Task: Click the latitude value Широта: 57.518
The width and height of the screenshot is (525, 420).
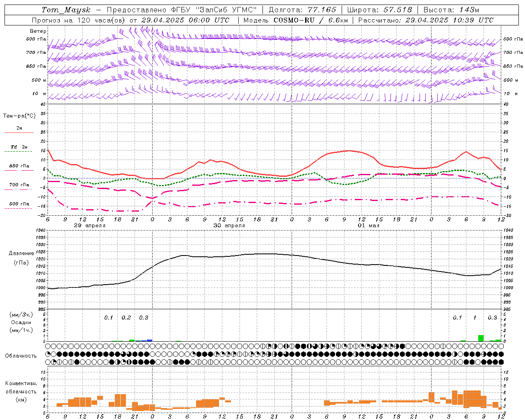Action: pyautogui.click(x=380, y=10)
